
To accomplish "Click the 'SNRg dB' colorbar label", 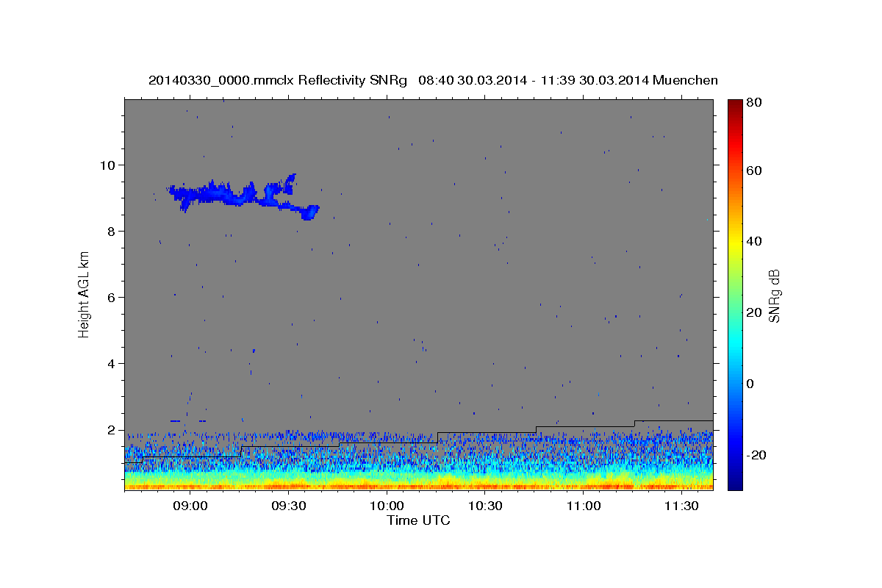I will (774, 295).
